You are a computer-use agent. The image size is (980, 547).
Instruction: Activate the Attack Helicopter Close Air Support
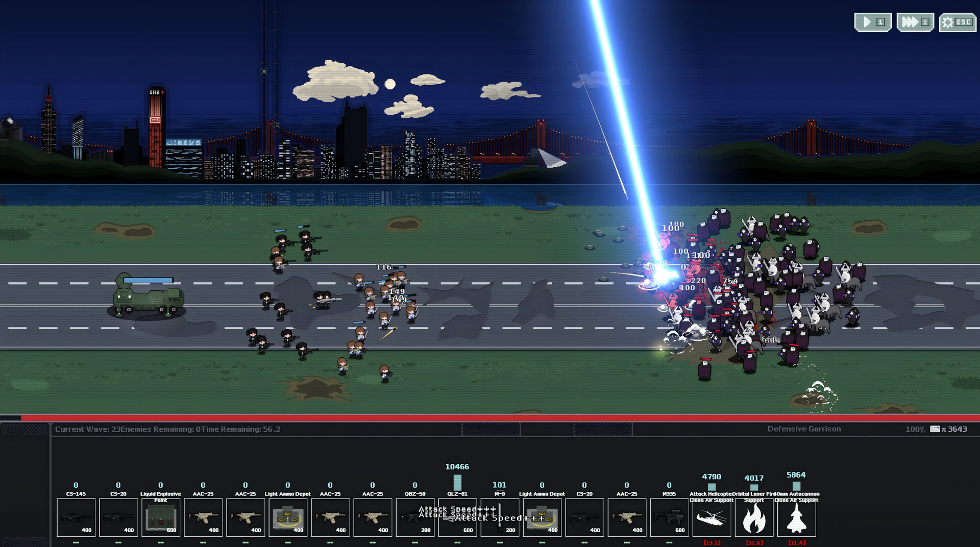click(712, 517)
